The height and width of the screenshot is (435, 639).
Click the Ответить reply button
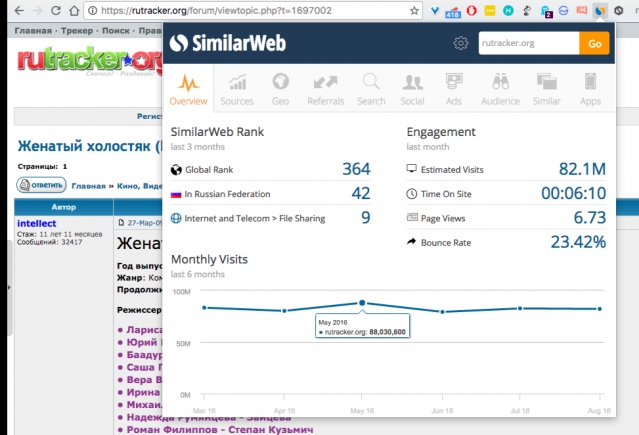(x=41, y=185)
